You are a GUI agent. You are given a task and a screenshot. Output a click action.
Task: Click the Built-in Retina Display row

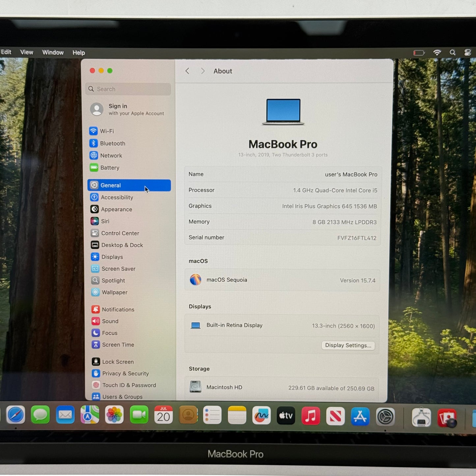point(282,325)
